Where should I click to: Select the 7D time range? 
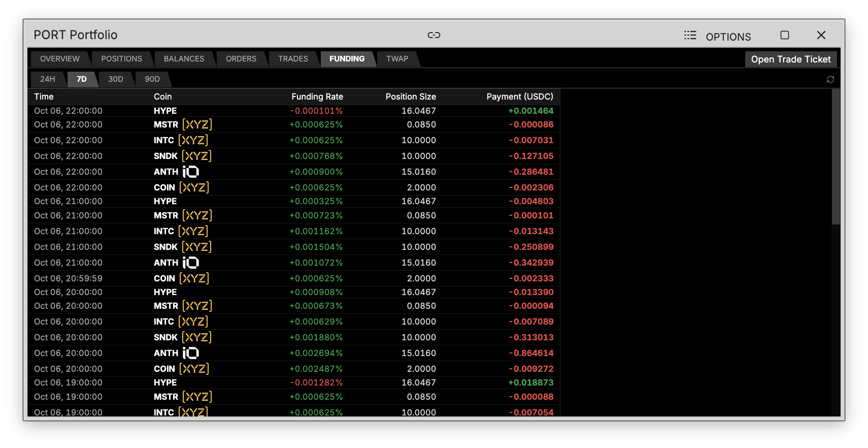pos(82,79)
